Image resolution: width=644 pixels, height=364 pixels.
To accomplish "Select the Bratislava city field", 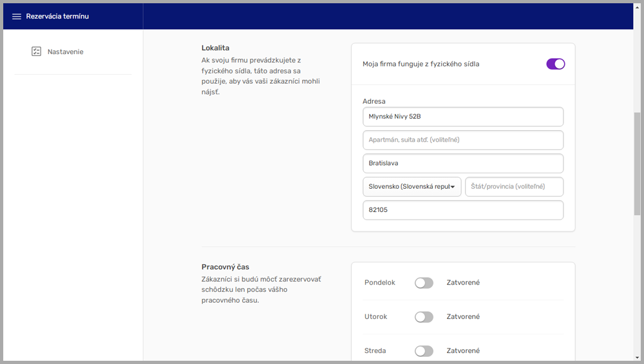I will pyautogui.click(x=462, y=163).
